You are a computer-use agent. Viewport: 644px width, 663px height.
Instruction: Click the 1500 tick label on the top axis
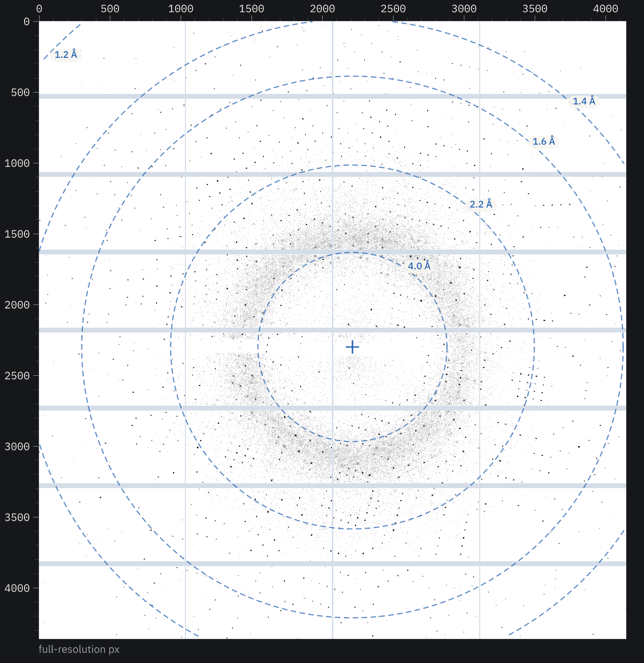[251, 9]
